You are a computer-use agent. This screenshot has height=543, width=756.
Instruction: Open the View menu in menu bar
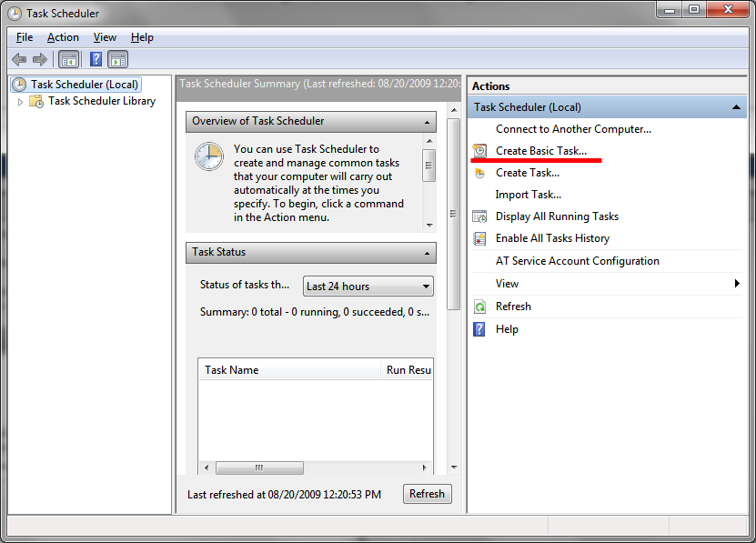(105, 37)
